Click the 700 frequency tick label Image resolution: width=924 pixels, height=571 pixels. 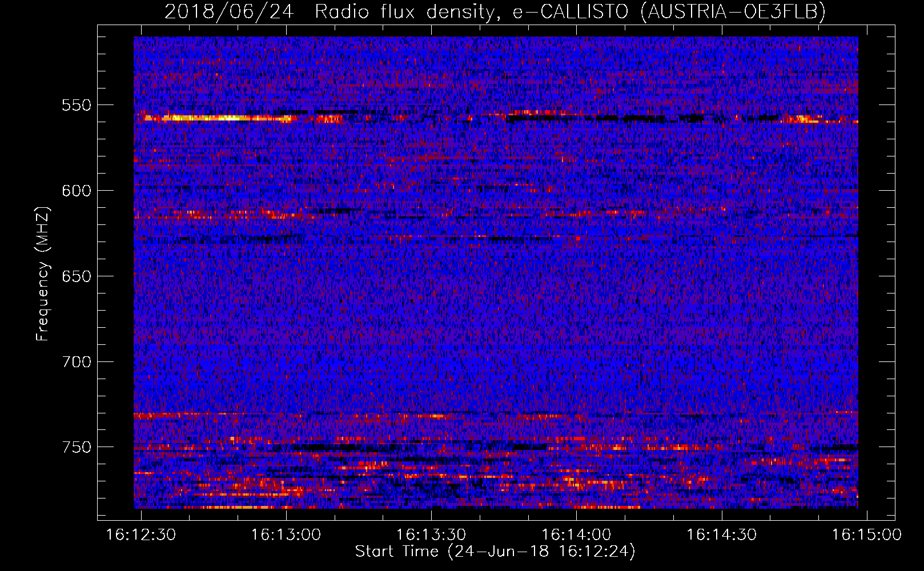click(76, 362)
